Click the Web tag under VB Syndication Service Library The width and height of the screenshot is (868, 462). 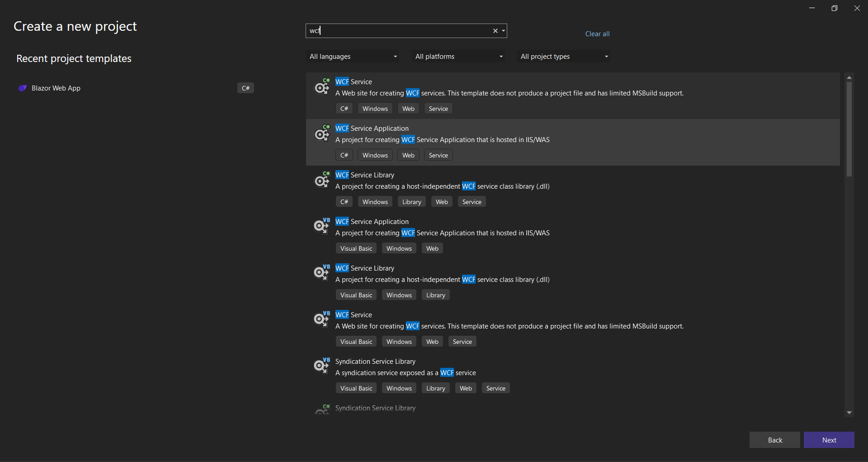[x=466, y=388]
